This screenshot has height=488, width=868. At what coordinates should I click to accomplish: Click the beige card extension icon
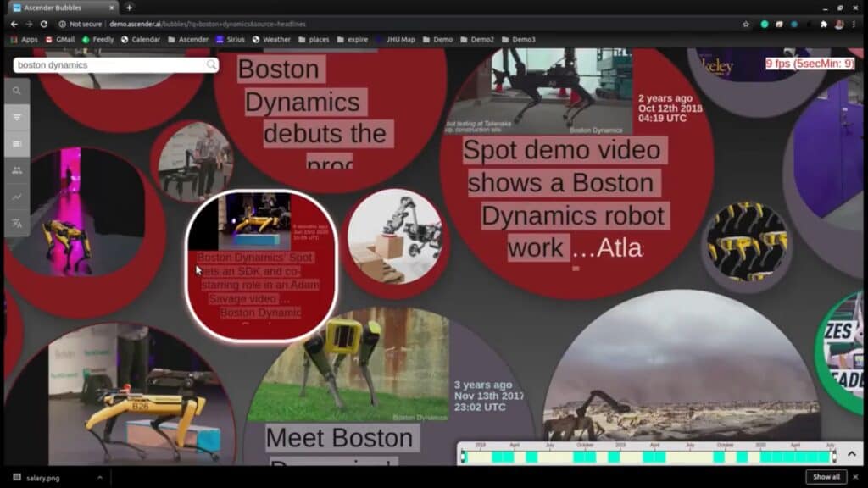tap(779, 24)
